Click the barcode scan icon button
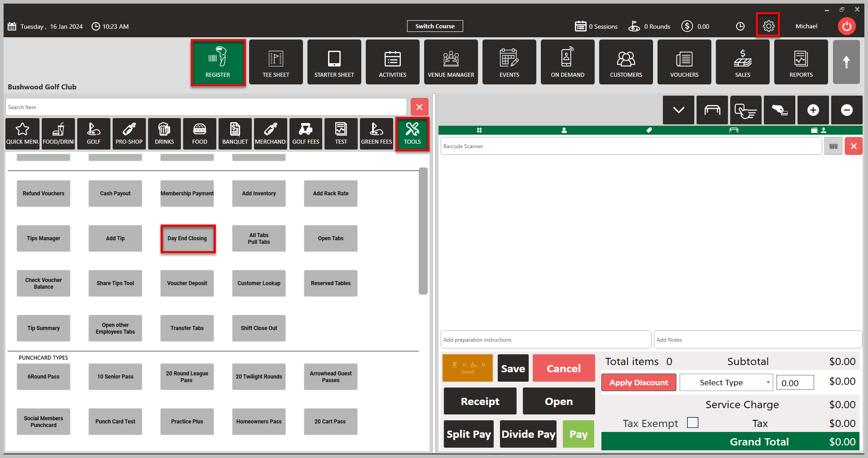The height and width of the screenshot is (458, 868). (x=833, y=146)
